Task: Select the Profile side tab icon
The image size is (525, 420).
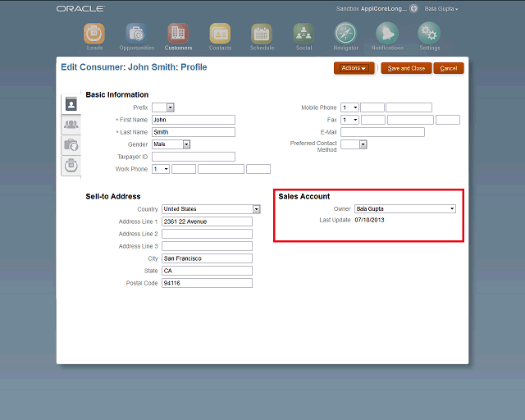Action: point(71,104)
